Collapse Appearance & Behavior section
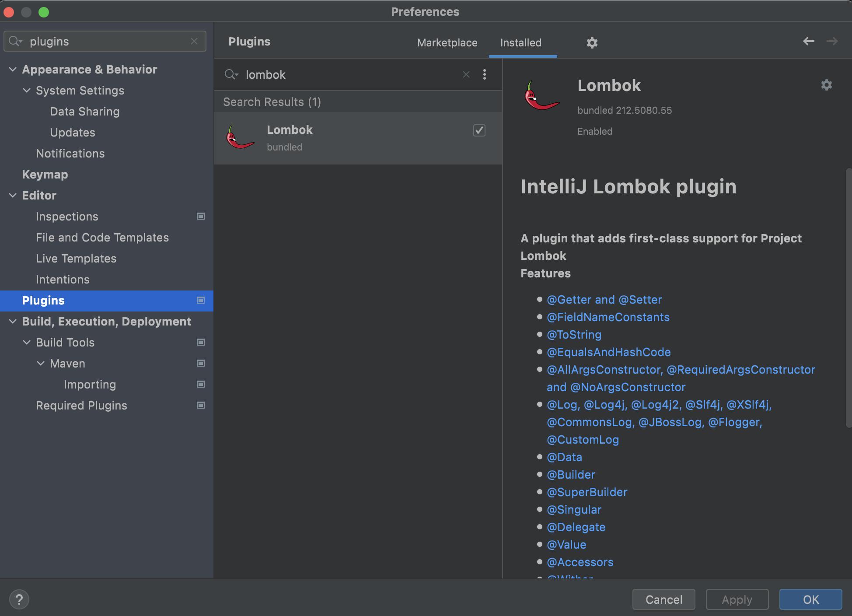Image resolution: width=852 pixels, height=616 pixels. [x=13, y=69]
